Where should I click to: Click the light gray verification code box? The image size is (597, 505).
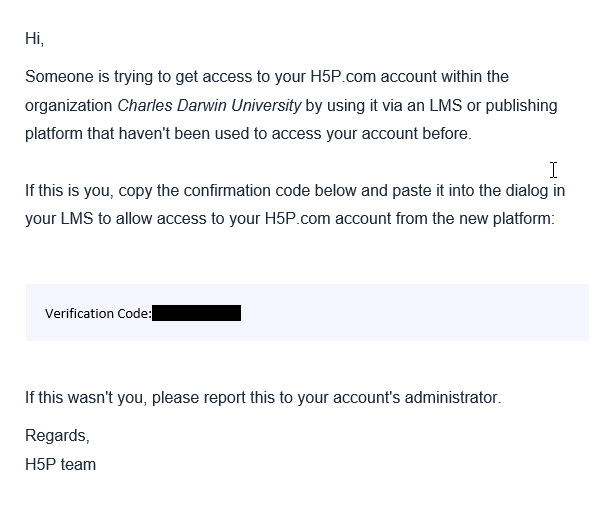307,312
